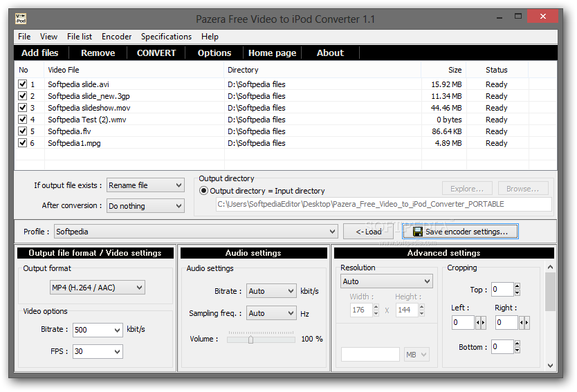The height and width of the screenshot is (392, 577).
Task: Open the File menu
Action: [x=24, y=37]
